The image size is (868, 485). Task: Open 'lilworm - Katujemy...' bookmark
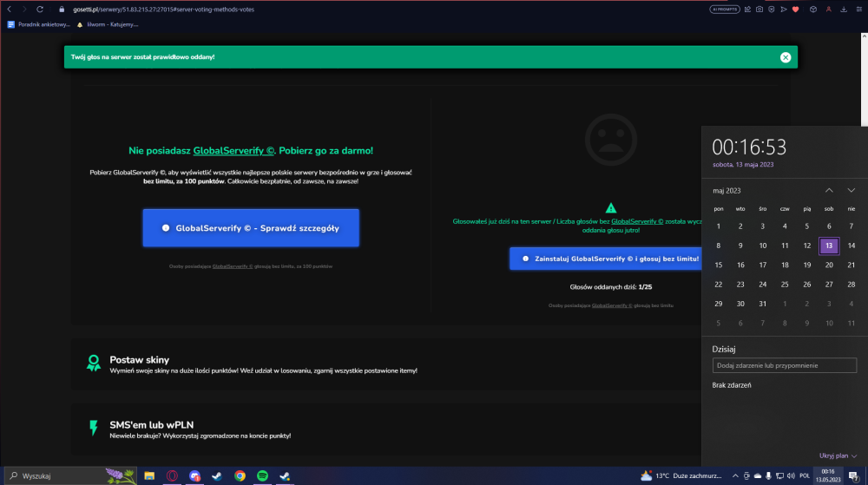(x=108, y=24)
